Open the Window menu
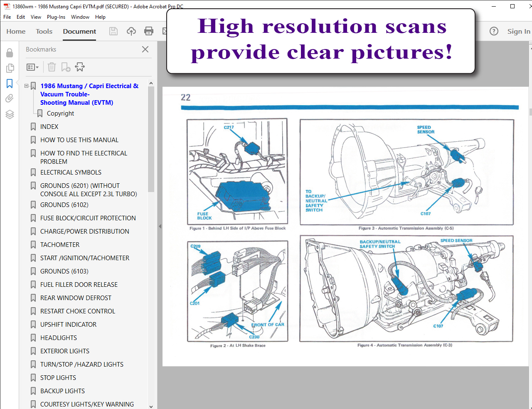Image resolution: width=532 pixels, height=409 pixels. click(x=80, y=17)
